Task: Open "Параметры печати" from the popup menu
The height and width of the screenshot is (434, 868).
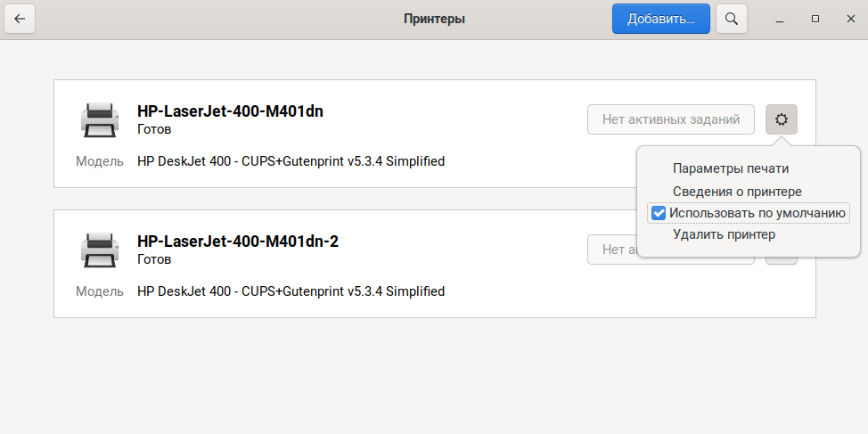Action: (x=731, y=168)
